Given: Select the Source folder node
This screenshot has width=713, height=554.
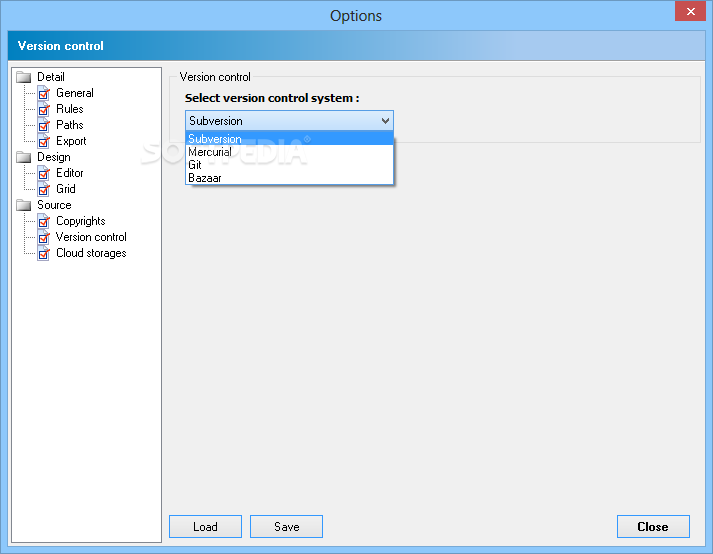Looking at the screenshot, I should pos(54,205).
